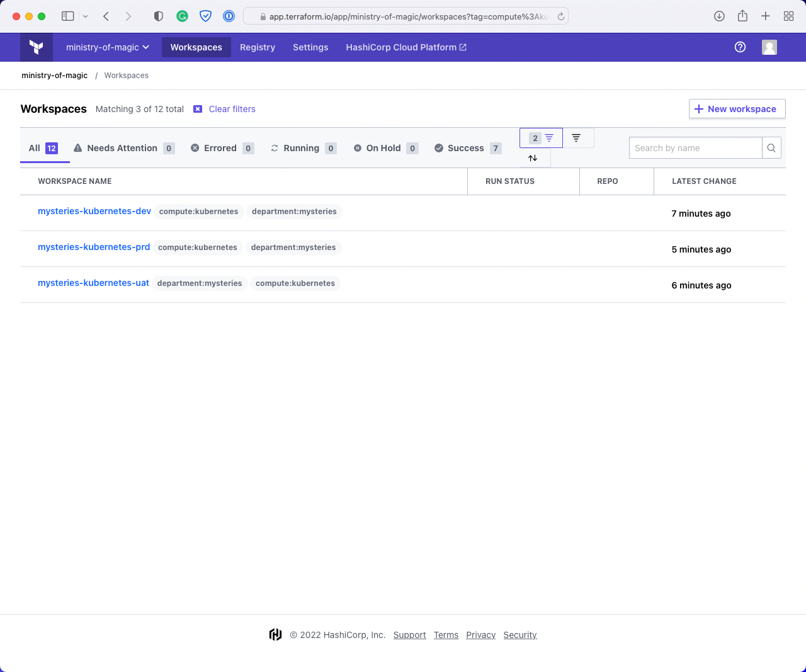Open mysteries-kubernetes-prd workspace
This screenshot has height=672, width=806.
pos(94,247)
